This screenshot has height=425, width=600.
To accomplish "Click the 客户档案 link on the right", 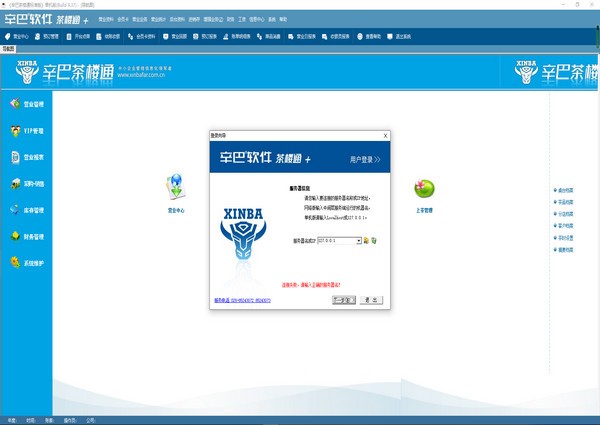I will click(563, 226).
